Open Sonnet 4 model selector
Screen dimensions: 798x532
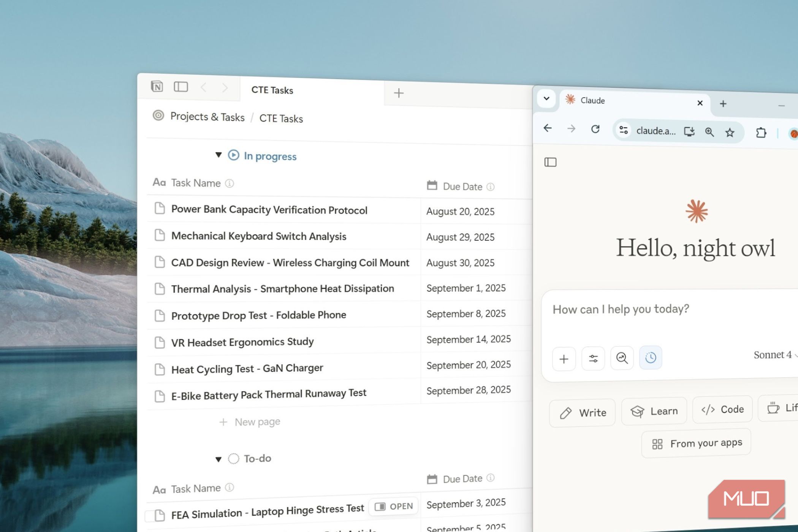775,355
